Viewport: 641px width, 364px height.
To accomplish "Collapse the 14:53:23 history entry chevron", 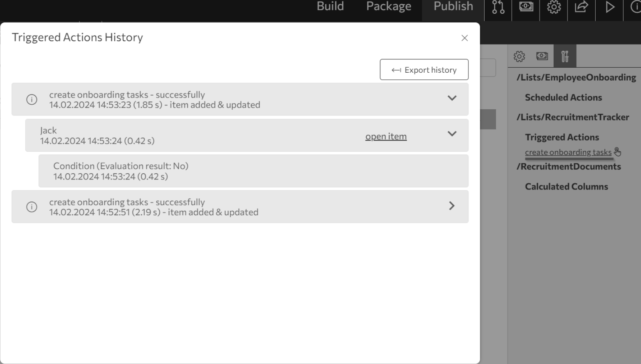I will 452,98.
